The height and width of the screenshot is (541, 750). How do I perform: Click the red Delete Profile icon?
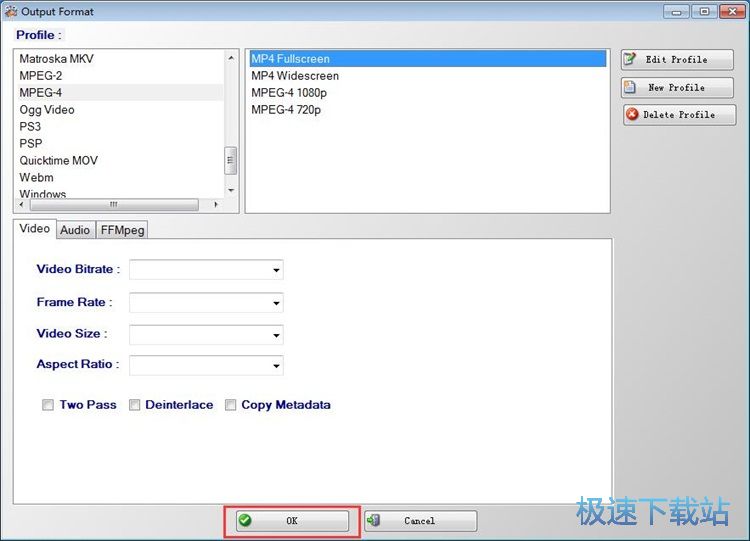(x=632, y=114)
